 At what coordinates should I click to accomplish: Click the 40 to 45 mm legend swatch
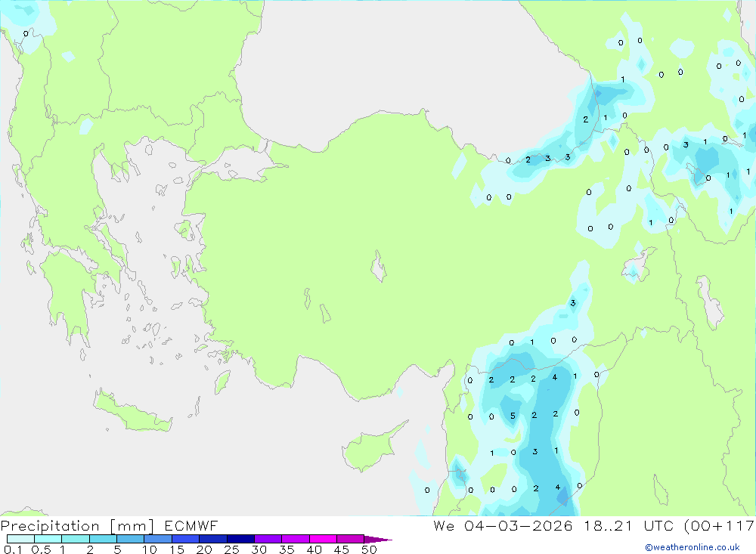click(x=323, y=539)
